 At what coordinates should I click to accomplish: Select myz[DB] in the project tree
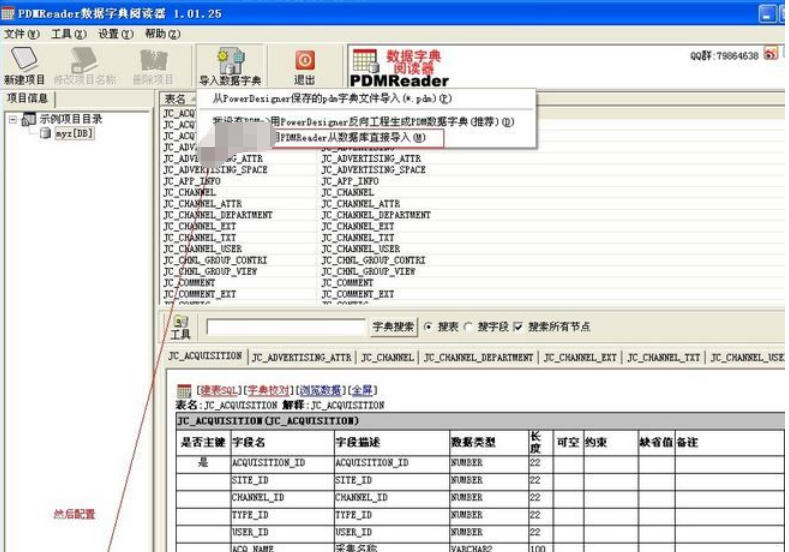pos(74,133)
